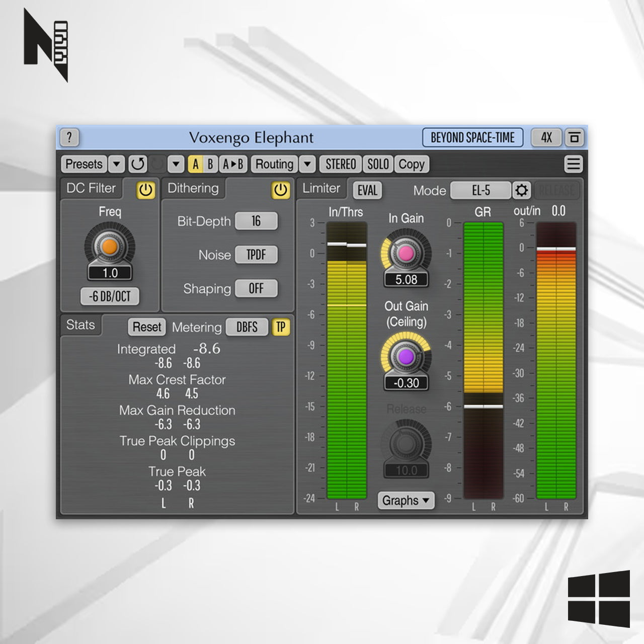Reset the Stats readings
The image size is (644, 644).
(x=146, y=327)
